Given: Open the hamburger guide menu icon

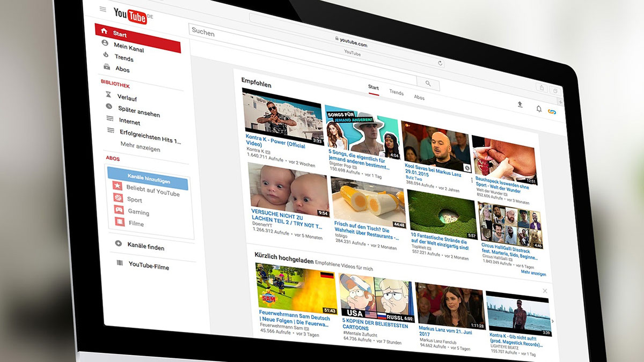Looking at the screenshot, I should click(x=103, y=9).
